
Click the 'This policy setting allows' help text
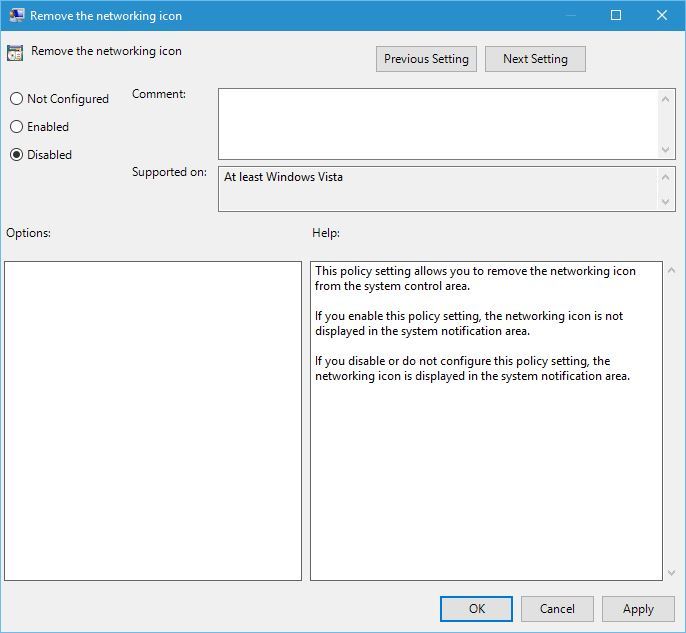475,278
